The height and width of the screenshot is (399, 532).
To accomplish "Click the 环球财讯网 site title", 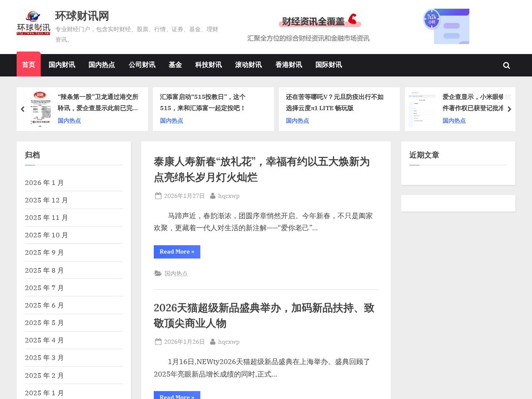I will [x=82, y=16].
